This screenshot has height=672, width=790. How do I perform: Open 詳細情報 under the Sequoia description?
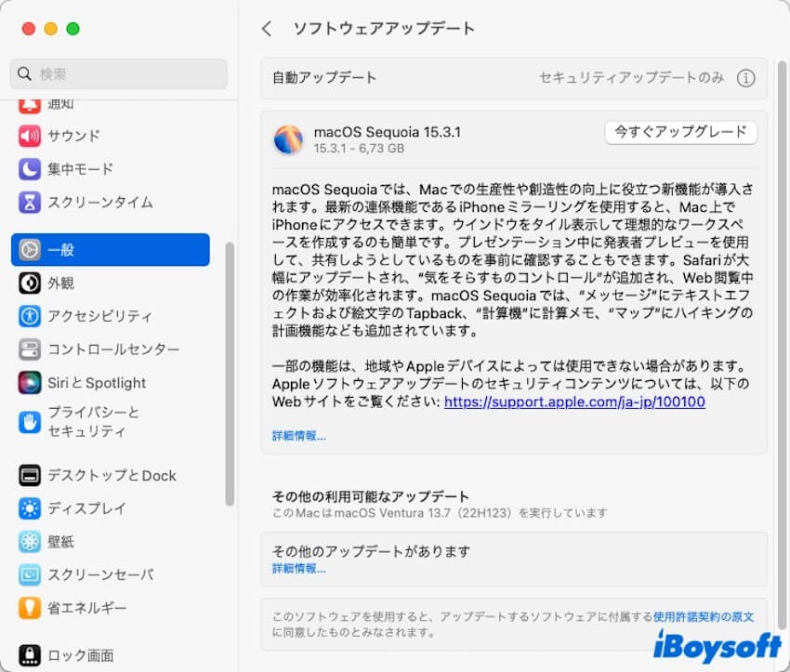[298, 436]
